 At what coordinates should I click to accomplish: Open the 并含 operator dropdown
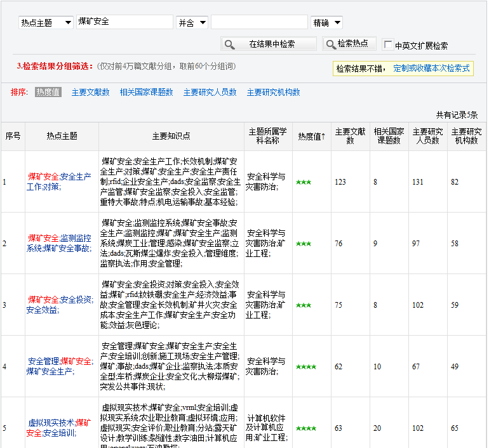[x=192, y=22]
